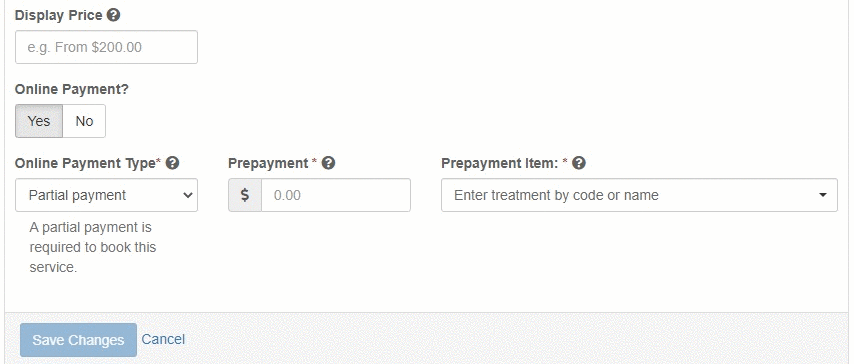Viewport: 854px width, 364px height.
Task: Set Online Payment to Yes
Action: (x=39, y=121)
